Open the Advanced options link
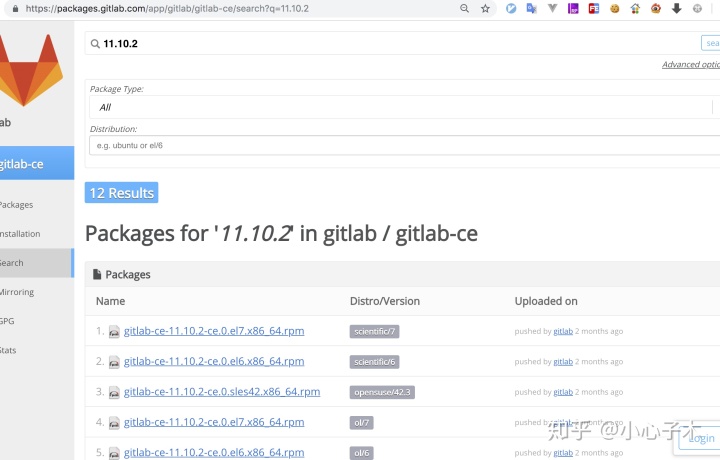This screenshot has width=720, height=460. 691,65
